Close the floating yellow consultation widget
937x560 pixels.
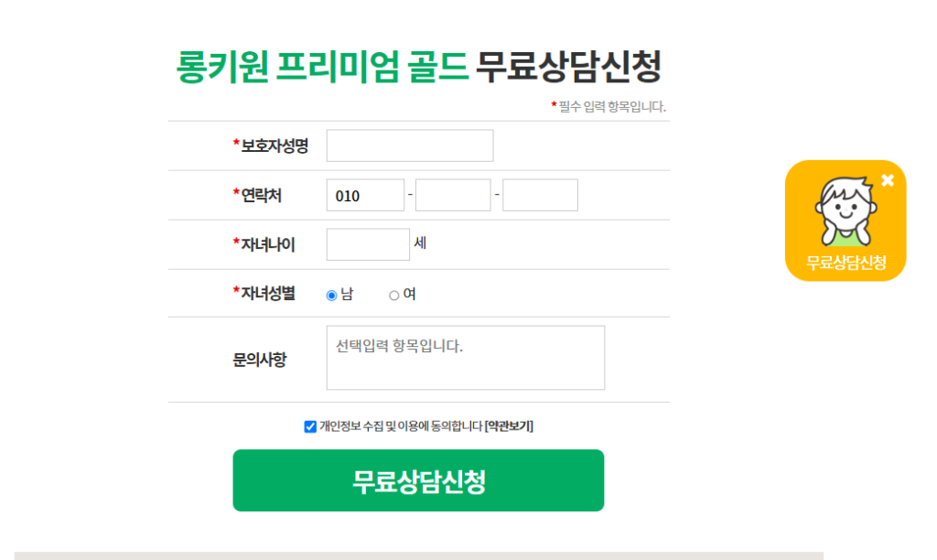pos(888,180)
